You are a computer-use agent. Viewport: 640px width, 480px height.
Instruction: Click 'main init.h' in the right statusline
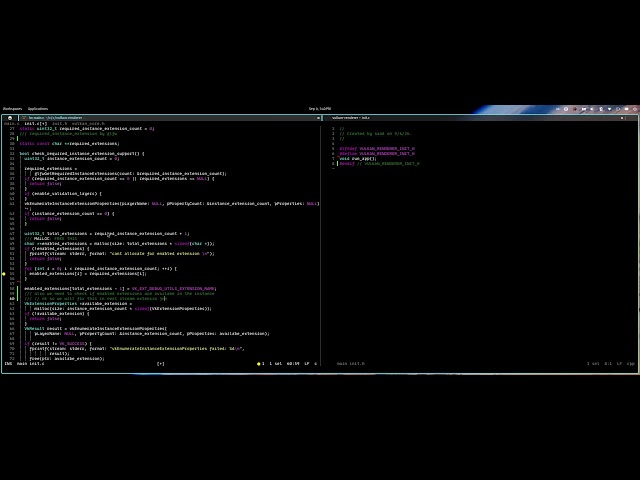(x=351, y=364)
